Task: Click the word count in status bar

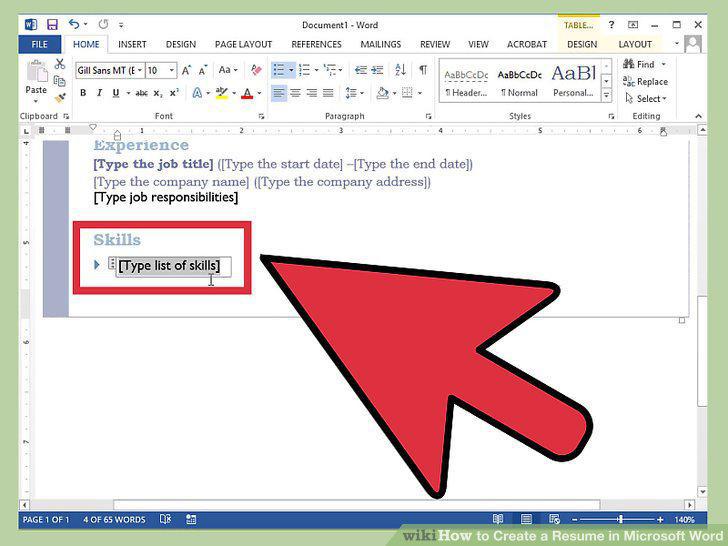Action: pos(114,520)
